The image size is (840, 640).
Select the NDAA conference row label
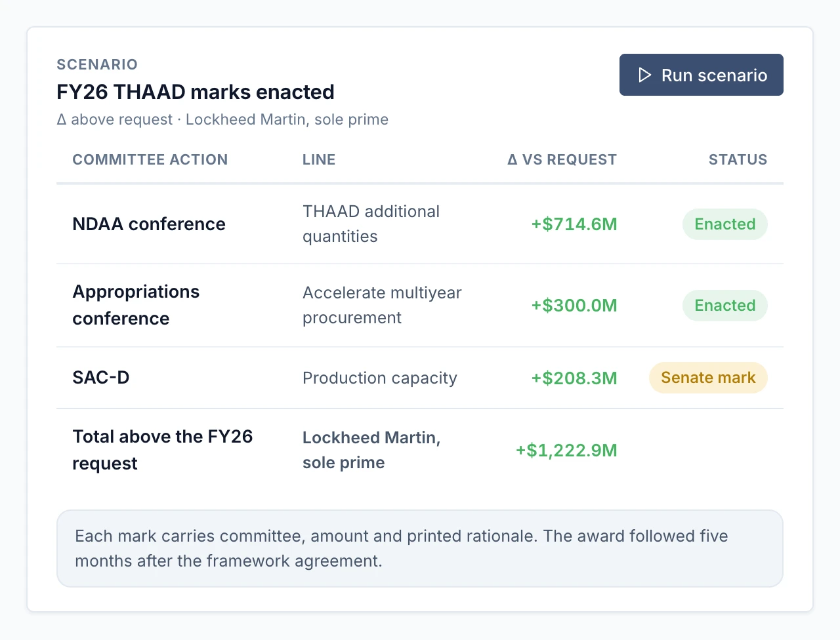[149, 224]
